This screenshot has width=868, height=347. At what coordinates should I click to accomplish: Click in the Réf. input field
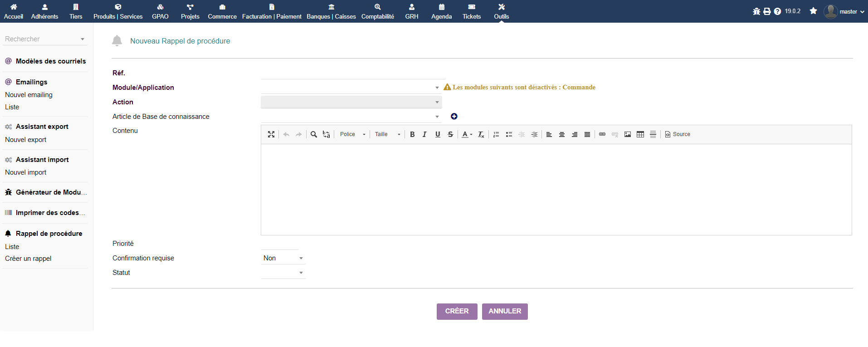(x=353, y=73)
